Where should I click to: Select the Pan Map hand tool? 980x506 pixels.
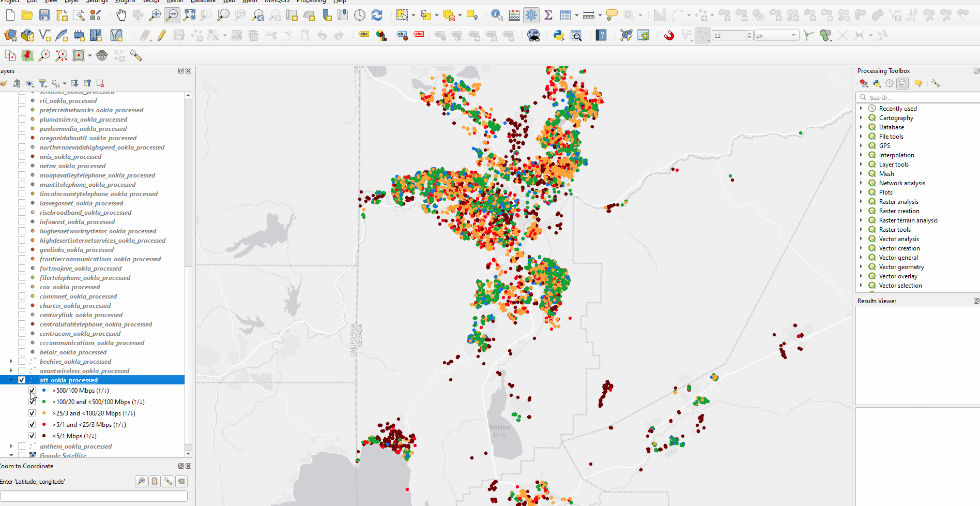coord(120,15)
